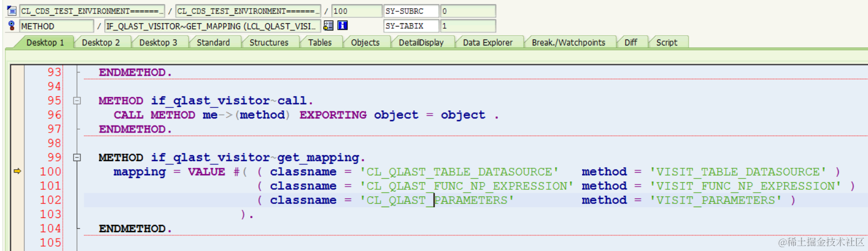Viewport: 868px width, 251px height.
Task: Click the string 'VISIT_FUNC_NP_EXPRESSION'
Action: (x=745, y=186)
